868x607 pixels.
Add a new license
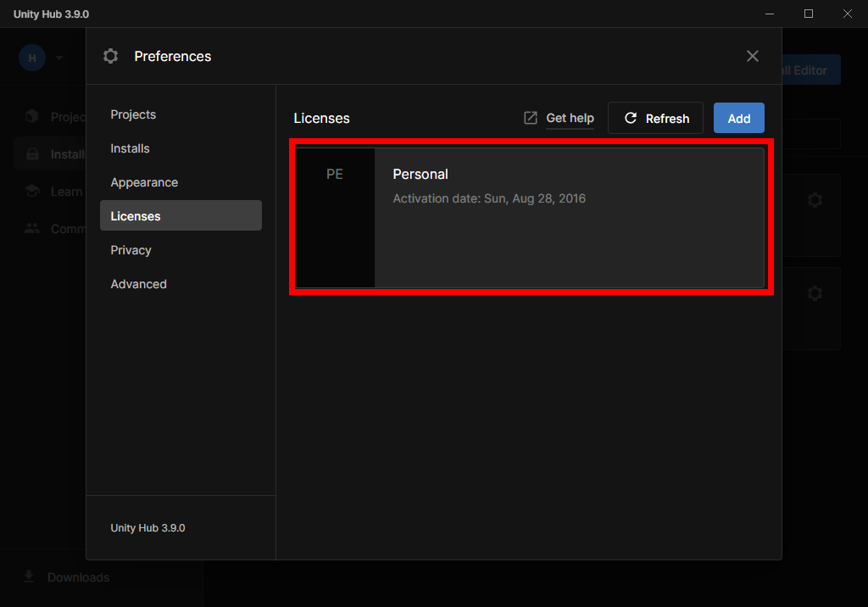(738, 118)
